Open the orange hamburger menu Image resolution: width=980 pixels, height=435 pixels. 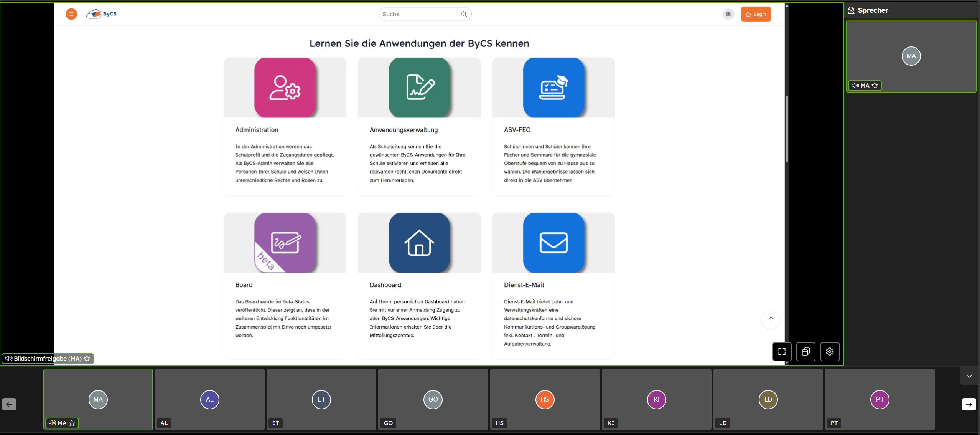pyautogui.click(x=71, y=14)
